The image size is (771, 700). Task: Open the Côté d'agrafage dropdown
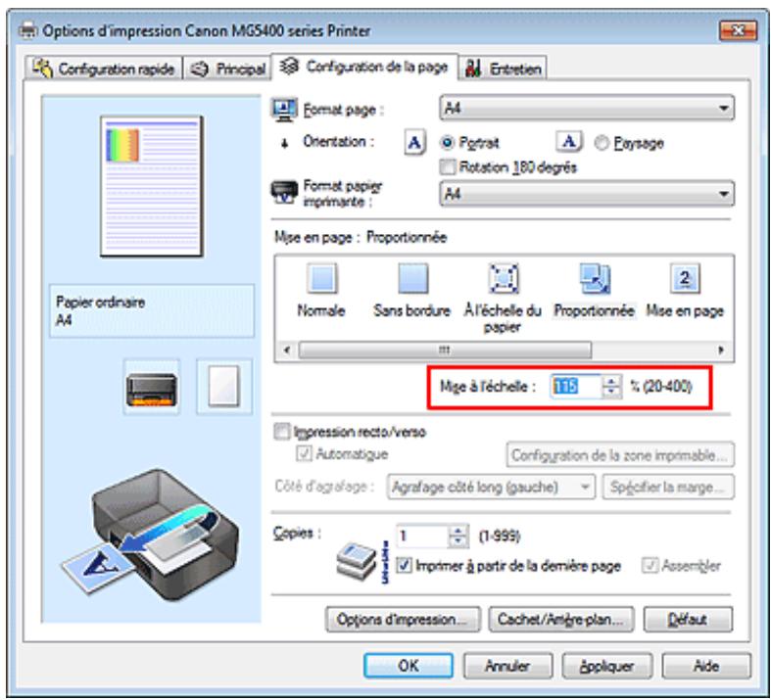click(491, 487)
